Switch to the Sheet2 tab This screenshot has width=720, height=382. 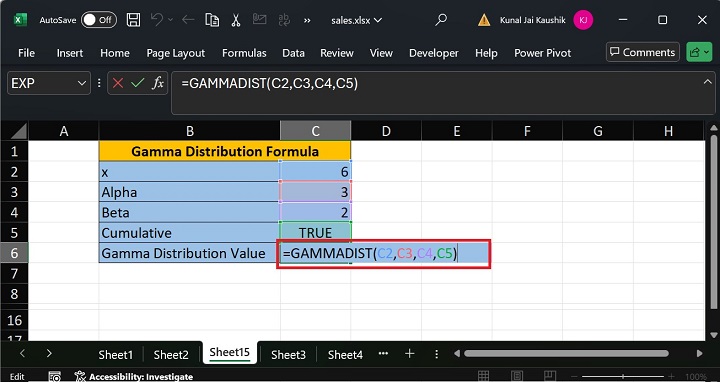click(x=171, y=354)
